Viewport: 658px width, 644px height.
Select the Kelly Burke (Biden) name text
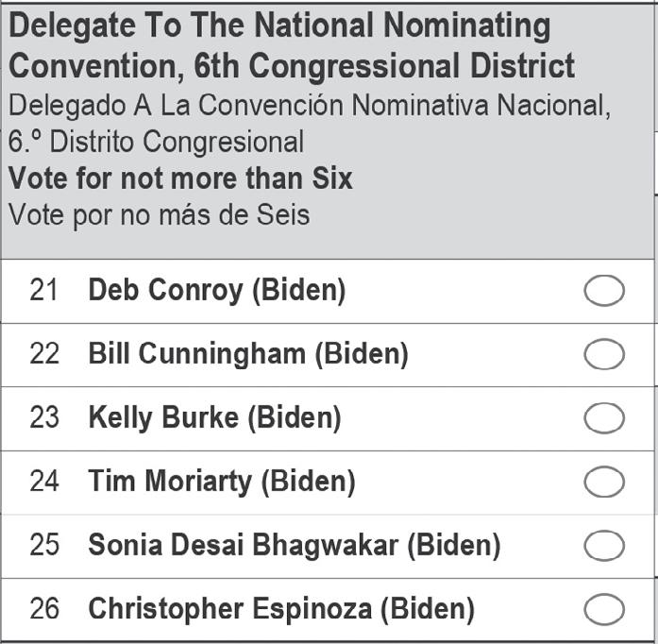(x=214, y=417)
